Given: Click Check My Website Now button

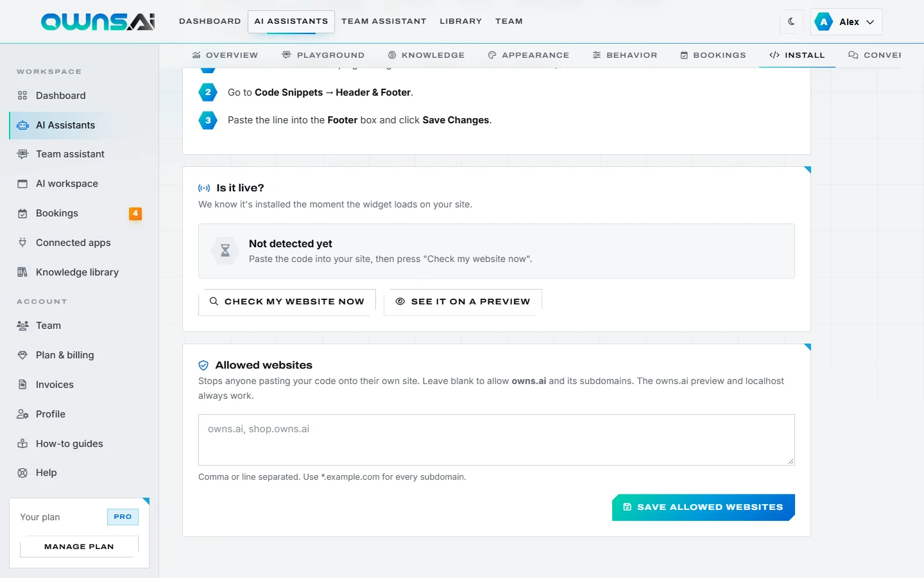Looking at the screenshot, I should tap(287, 302).
